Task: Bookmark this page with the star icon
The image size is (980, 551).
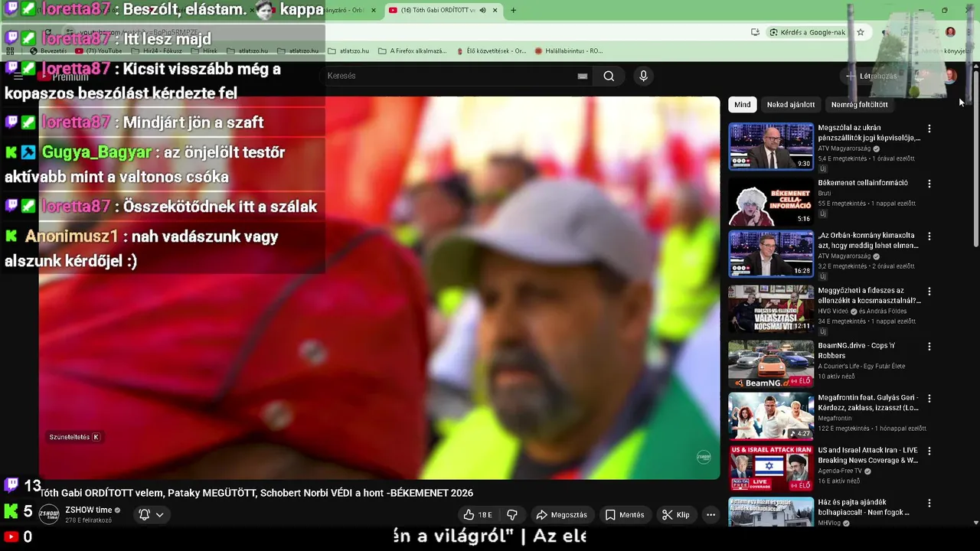Action: point(861,32)
